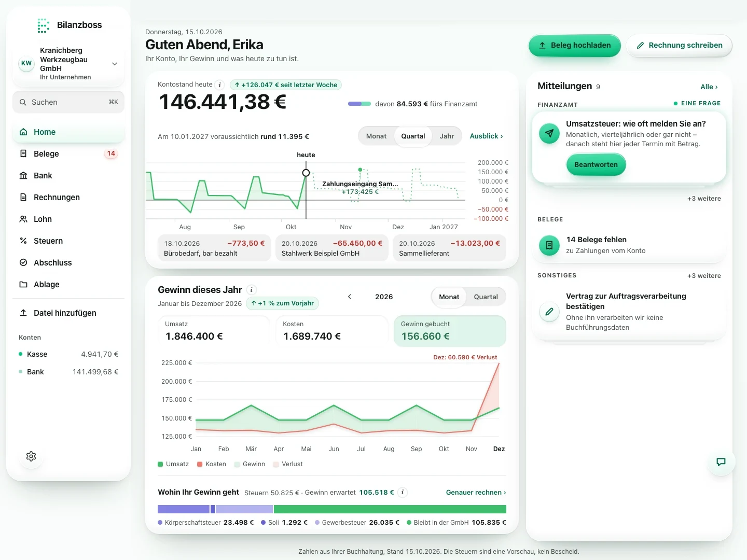Screen dimensions: 747x560
Task: Switch balance chart to Monat
Action: tap(376, 136)
